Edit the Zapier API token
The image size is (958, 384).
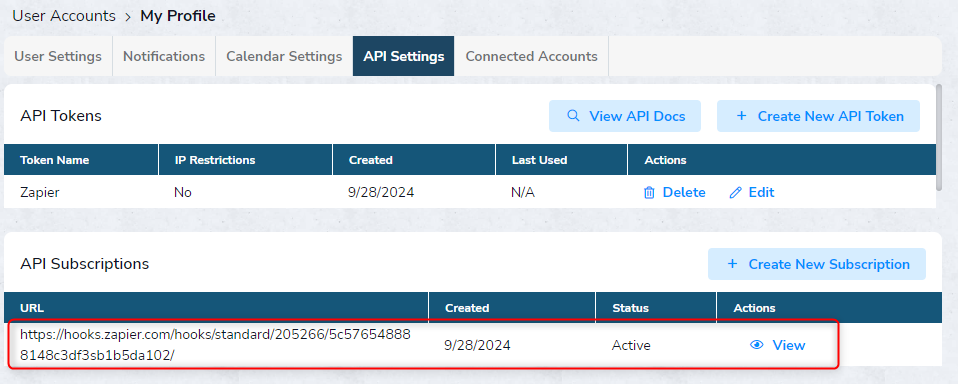coord(752,192)
